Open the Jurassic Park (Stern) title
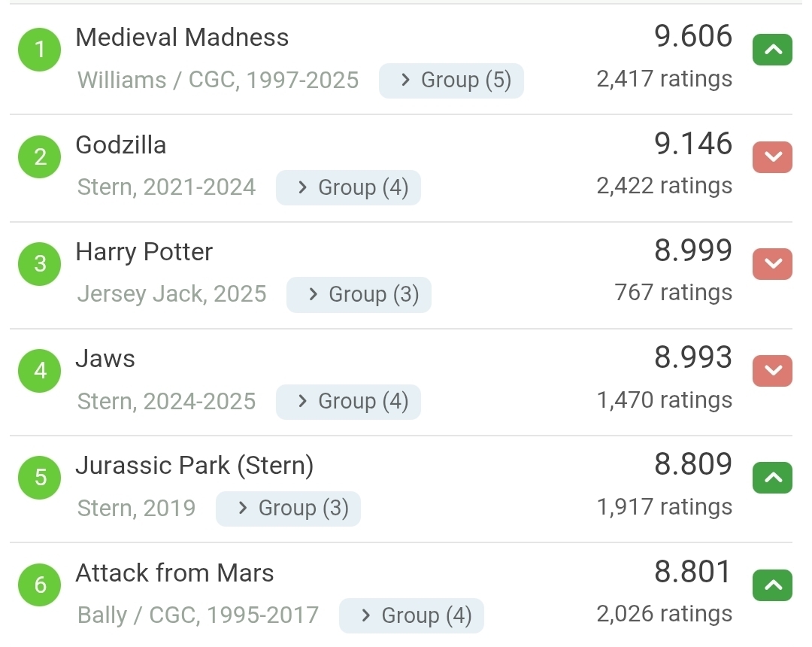This screenshot has width=812, height=647. coord(194,466)
